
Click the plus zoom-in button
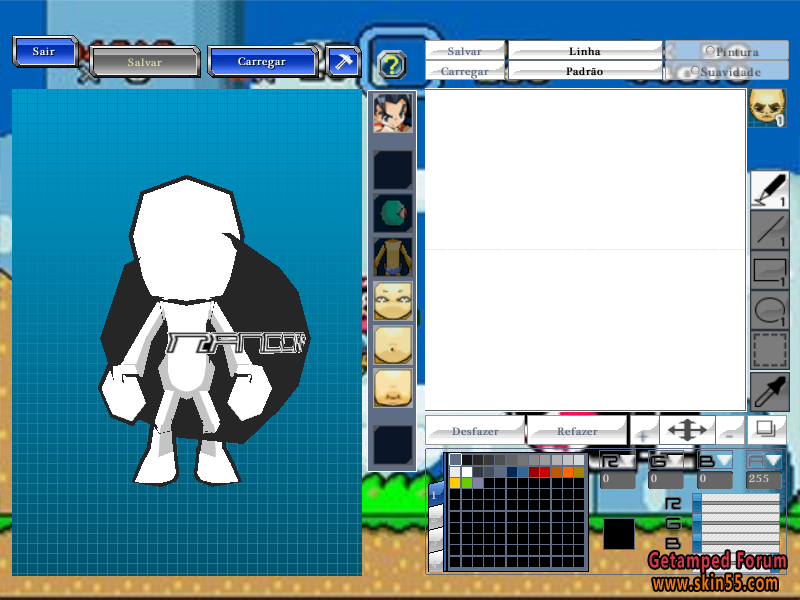pos(644,432)
